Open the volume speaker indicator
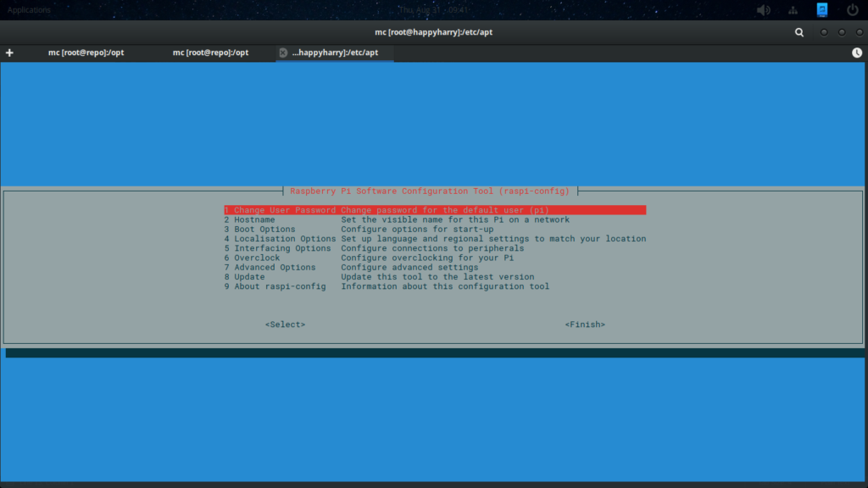The height and width of the screenshot is (488, 868). click(x=764, y=10)
